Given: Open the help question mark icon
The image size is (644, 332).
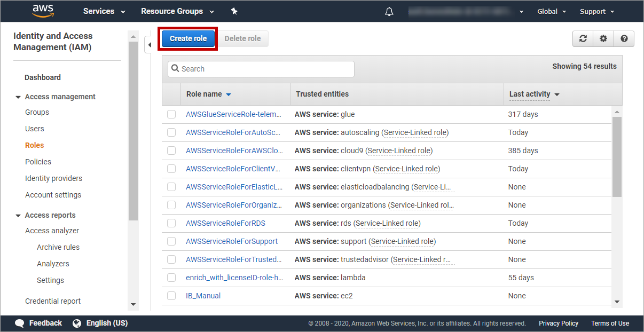Looking at the screenshot, I should 624,38.
